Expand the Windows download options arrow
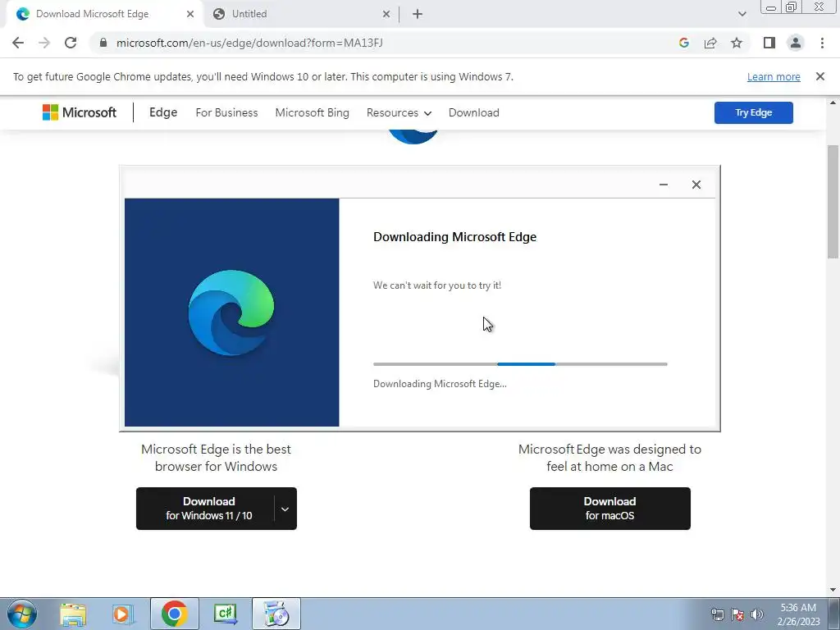Viewport: 840px width, 630px height. click(285, 509)
